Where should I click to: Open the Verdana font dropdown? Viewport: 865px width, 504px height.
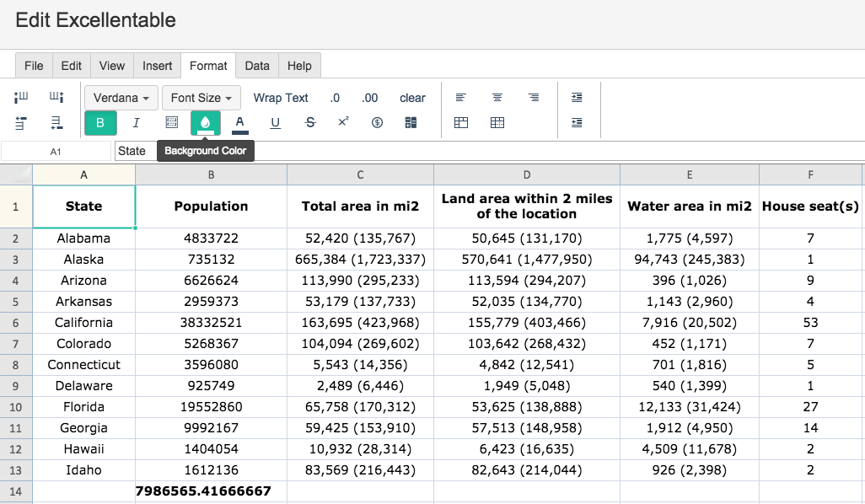tap(121, 98)
